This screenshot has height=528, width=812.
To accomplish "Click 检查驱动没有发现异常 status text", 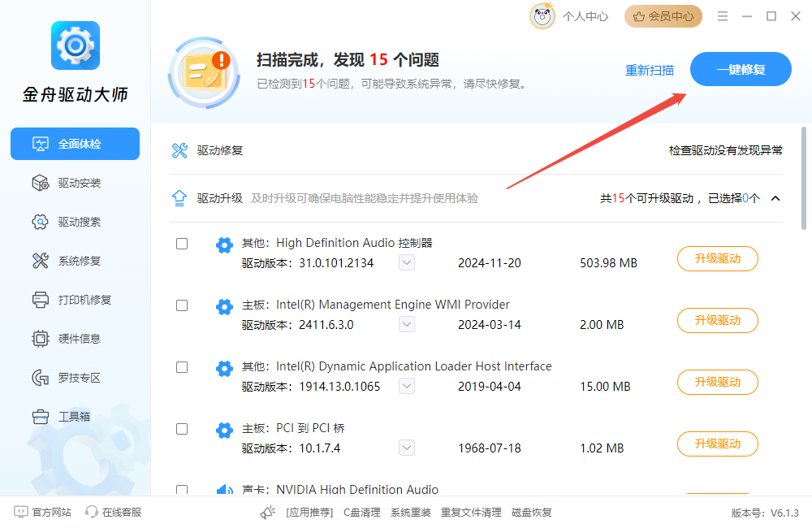I will tap(725, 150).
